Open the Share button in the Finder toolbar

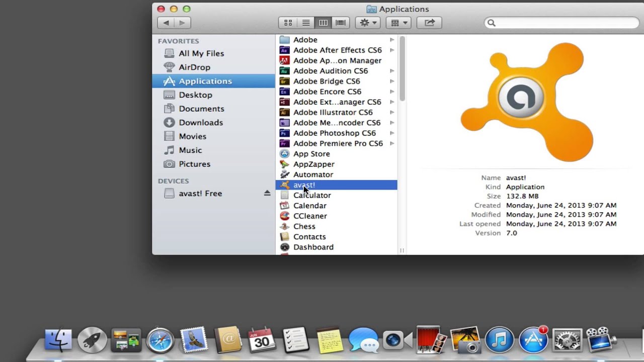tap(429, 23)
